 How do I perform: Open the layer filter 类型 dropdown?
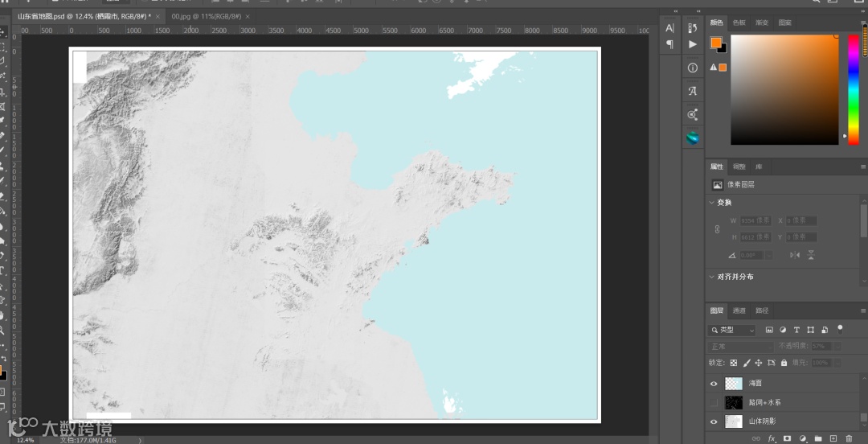coord(732,330)
